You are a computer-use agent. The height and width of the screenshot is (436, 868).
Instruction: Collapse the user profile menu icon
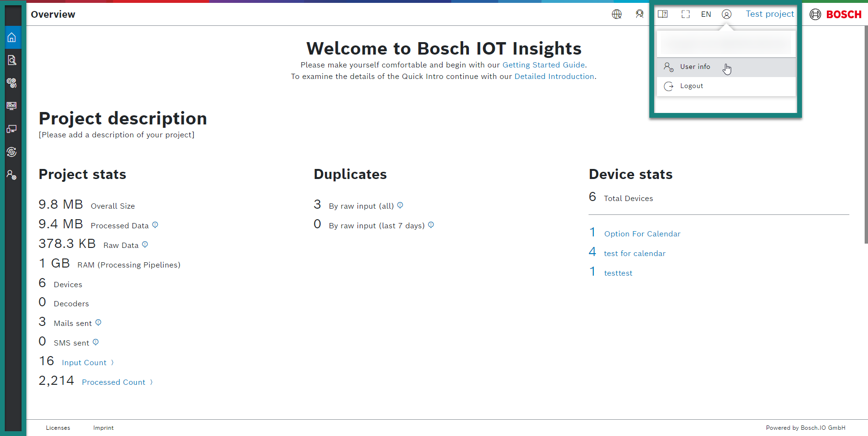point(726,14)
